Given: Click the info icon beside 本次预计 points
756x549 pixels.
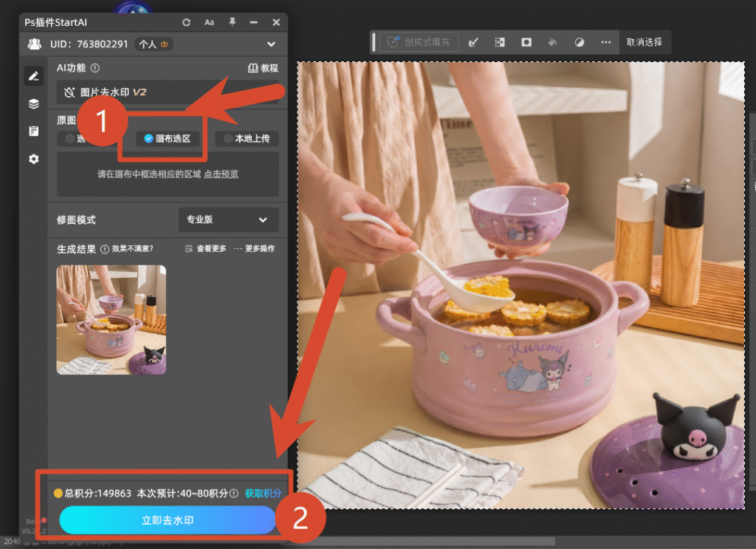Looking at the screenshot, I should click(x=234, y=493).
